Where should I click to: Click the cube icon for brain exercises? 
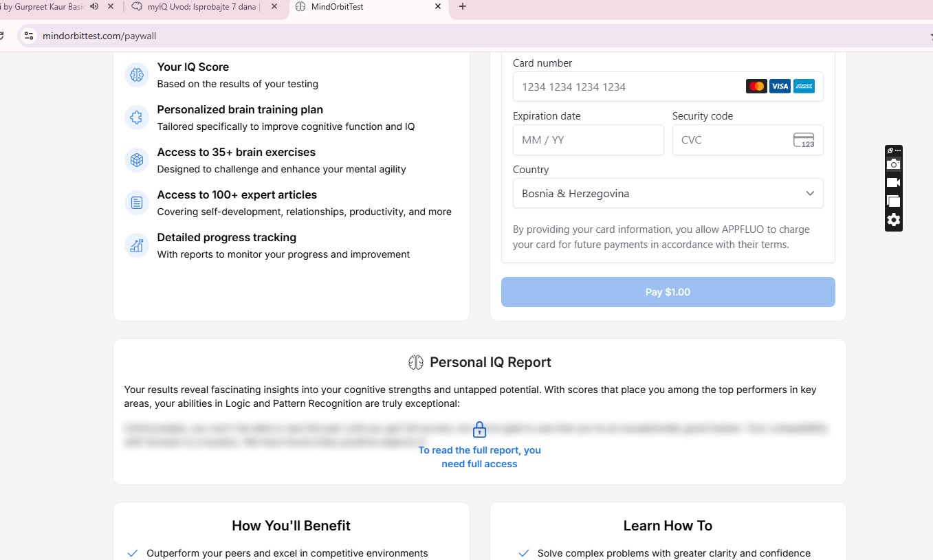pyautogui.click(x=137, y=160)
